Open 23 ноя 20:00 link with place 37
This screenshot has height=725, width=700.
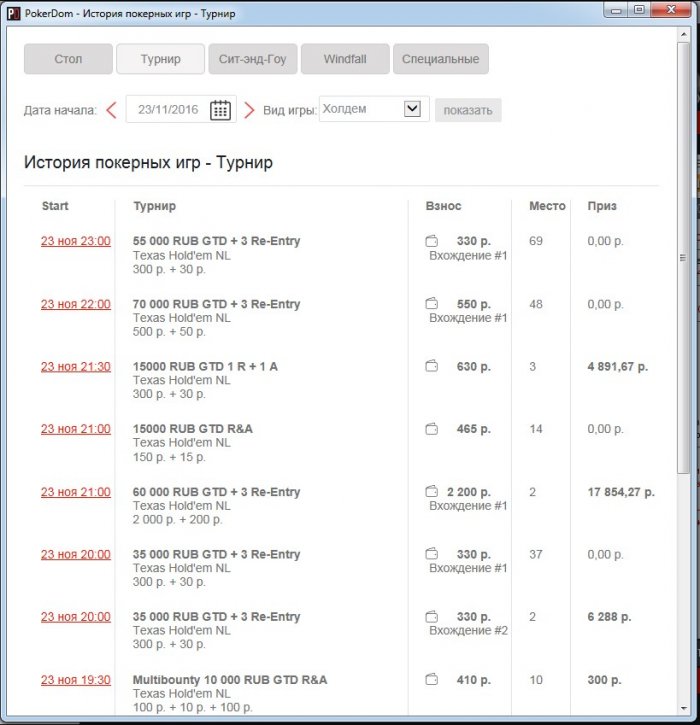tap(76, 554)
